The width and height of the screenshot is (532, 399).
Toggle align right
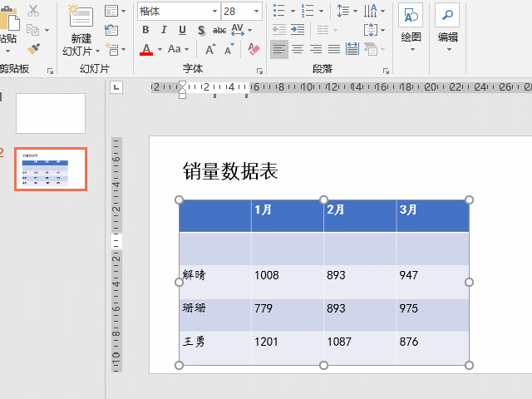[x=316, y=50]
